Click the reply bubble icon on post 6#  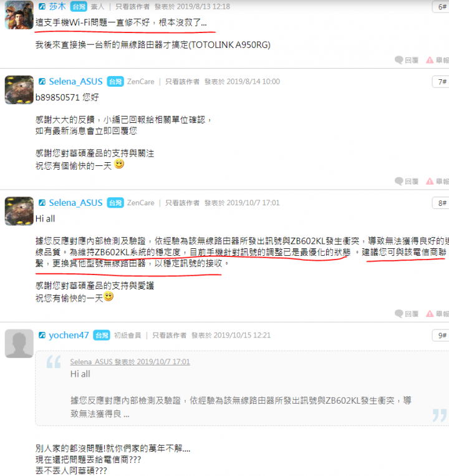click(398, 60)
